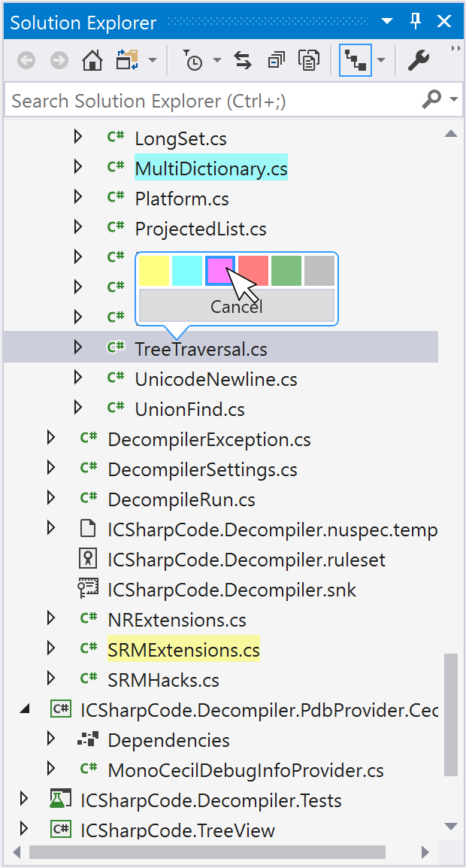Collapse the ICSharpCode.Decompiler.PdbProvider.Cecil project
This screenshot has width=466, height=868.
[x=23, y=709]
